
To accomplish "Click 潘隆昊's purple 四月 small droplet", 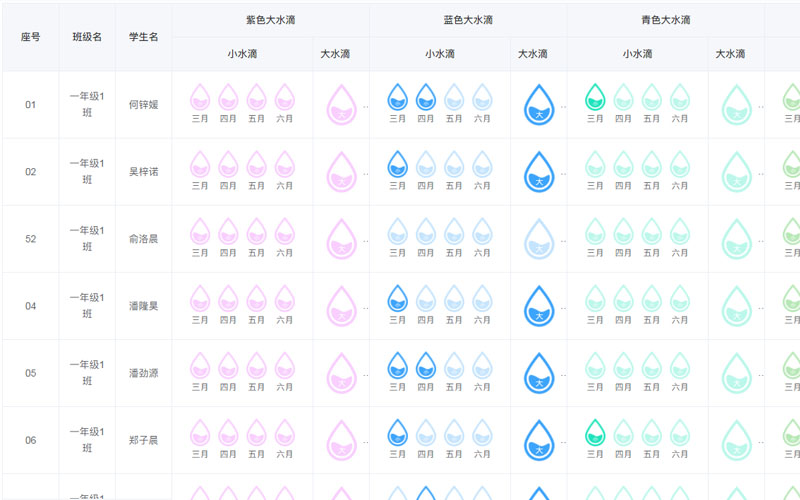I will point(229,298).
